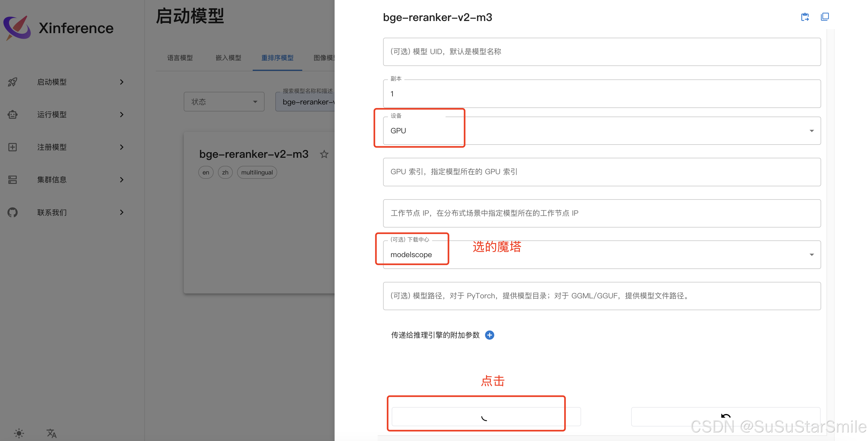Expand the 运行模型 sidebar chevron
This screenshot has height=441, width=868.
(x=122, y=115)
